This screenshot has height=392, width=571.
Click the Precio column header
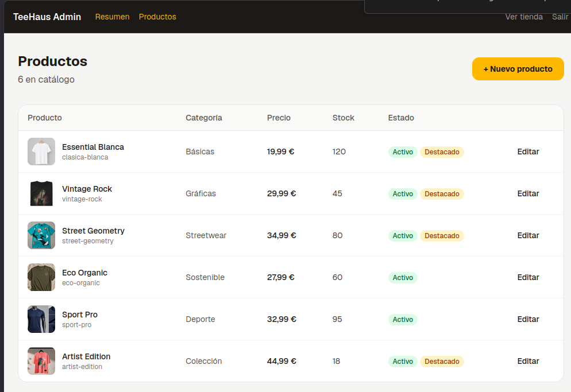click(279, 118)
